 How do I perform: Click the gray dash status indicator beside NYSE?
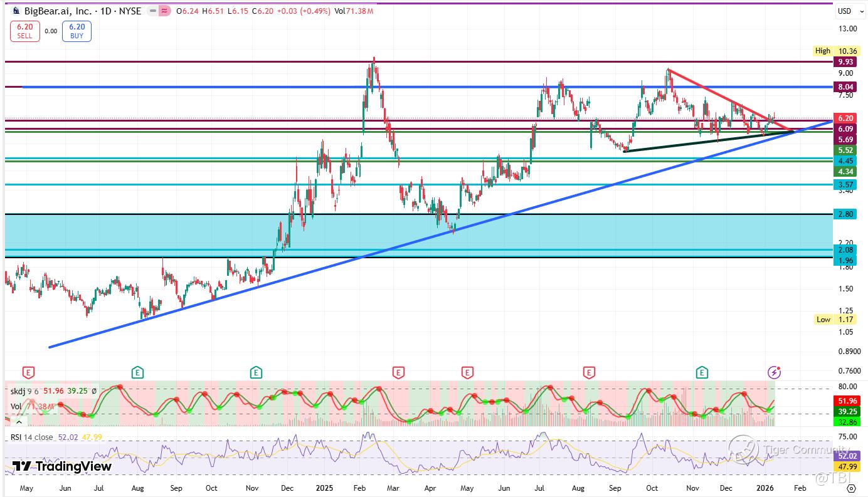[152, 11]
